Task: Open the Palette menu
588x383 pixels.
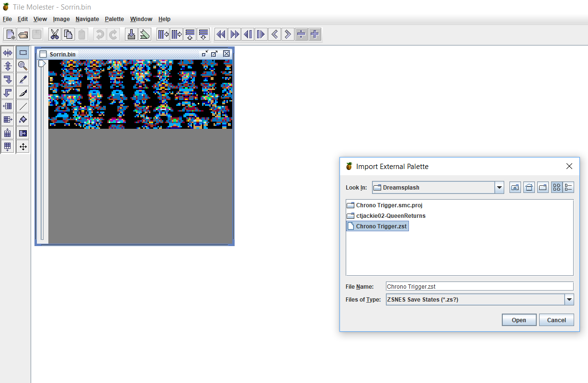Action: (x=114, y=19)
